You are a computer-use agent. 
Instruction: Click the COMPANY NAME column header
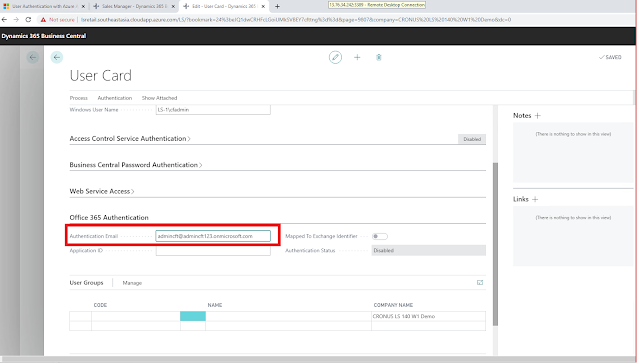393,305
